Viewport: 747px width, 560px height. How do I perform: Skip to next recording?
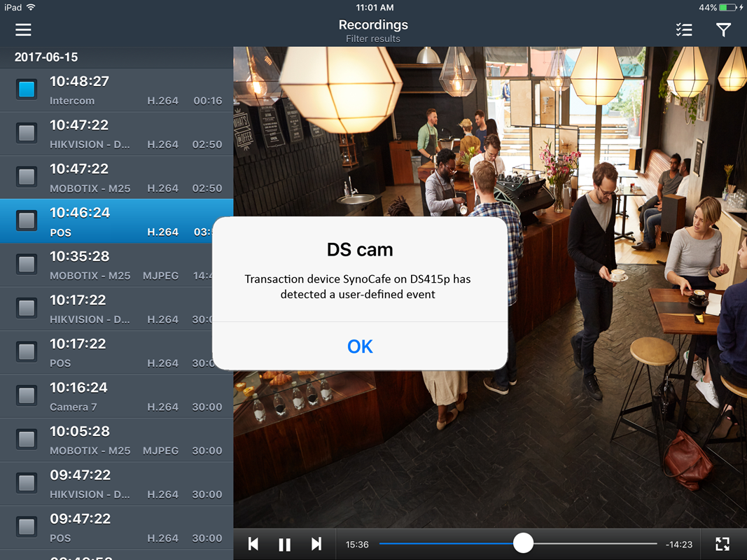click(x=316, y=544)
